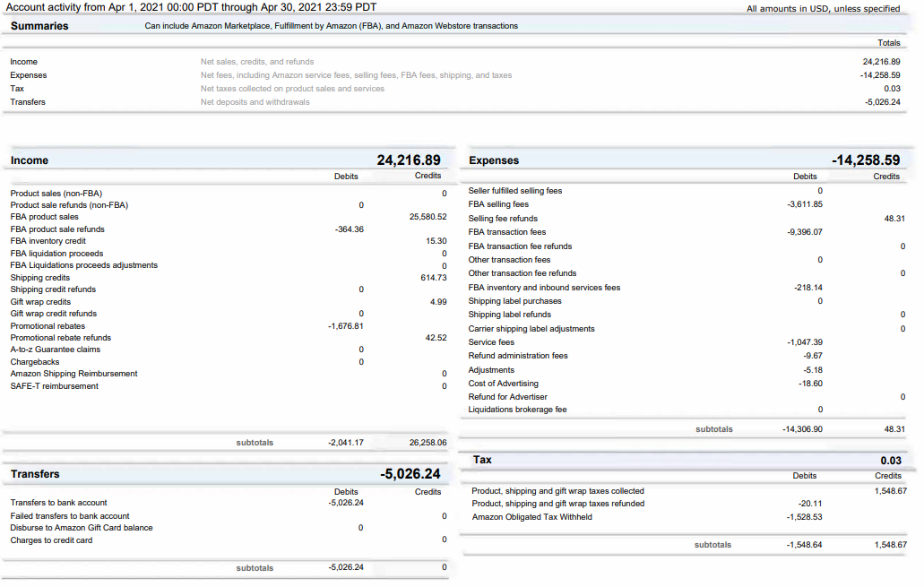Click summary Transfers total -5,026.24
The width and height of the screenshot is (924, 587).
click(x=882, y=102)
